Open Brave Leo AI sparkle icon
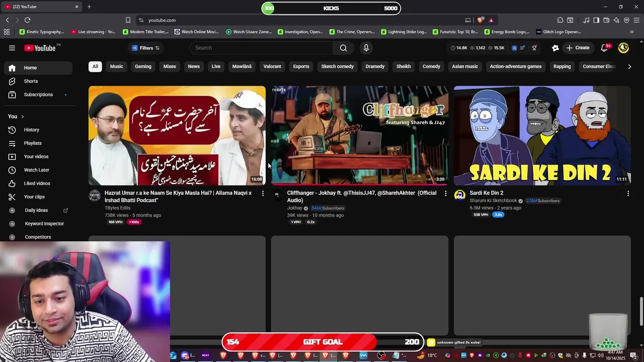This screenshot has height=362, width=644. [x=616, y=20]
